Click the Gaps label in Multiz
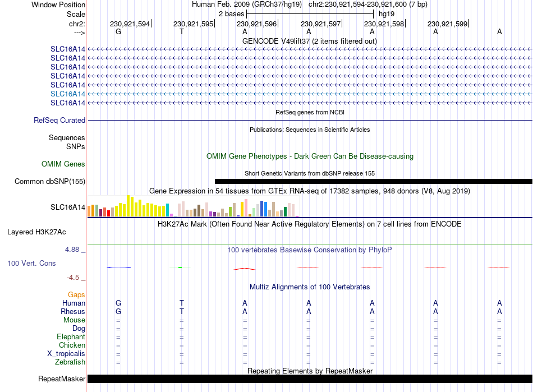This screenshot has width=533, height=392. point(76,294)
